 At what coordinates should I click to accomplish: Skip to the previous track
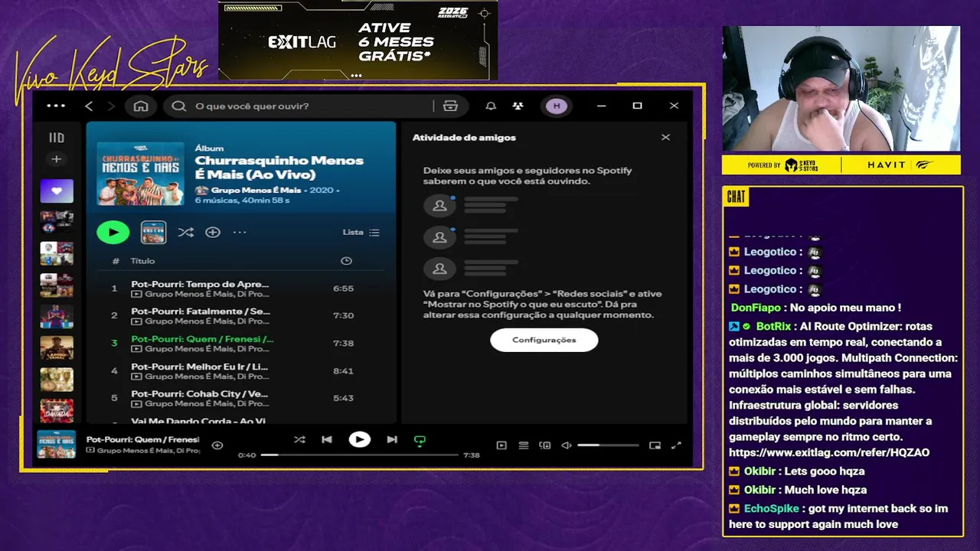pyautogui.click(x=327, y=440)
